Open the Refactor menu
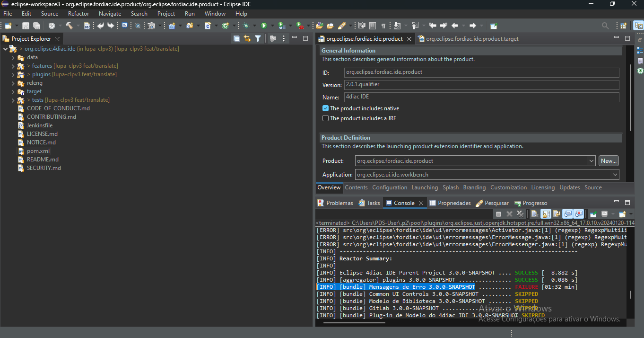The height and width of the screenshot is (338, 644). pos(78,14)
